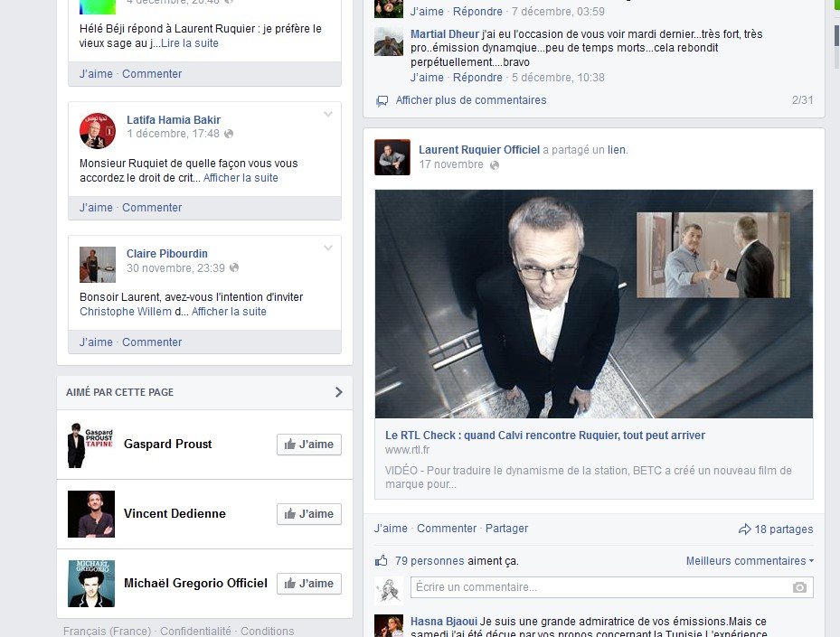This screenshot has height=637, width=840.
Task: Open Hasna Bjaoui's avatar in comments
Action: coord(389,626)
